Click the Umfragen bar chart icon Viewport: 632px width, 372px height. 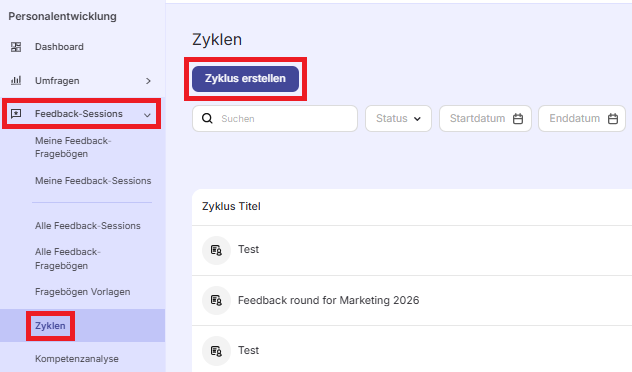(16, 80)
